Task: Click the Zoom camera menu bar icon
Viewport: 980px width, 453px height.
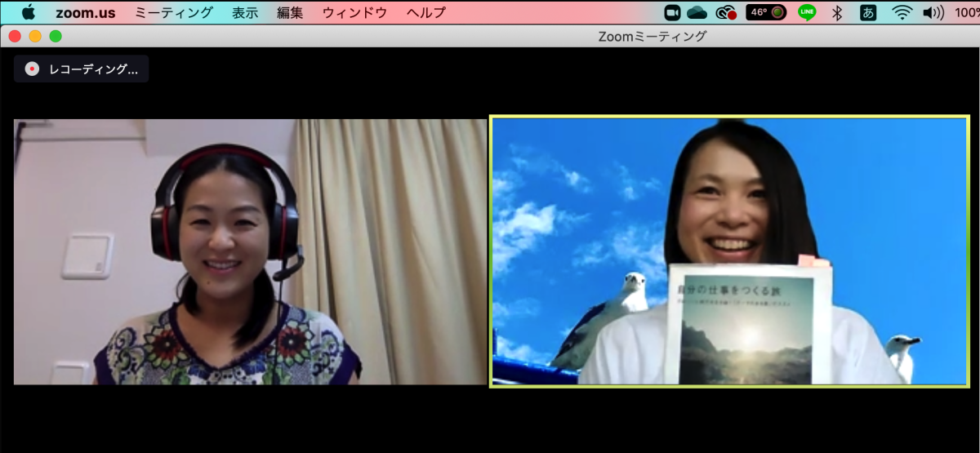Action: [x=673, y=12]
